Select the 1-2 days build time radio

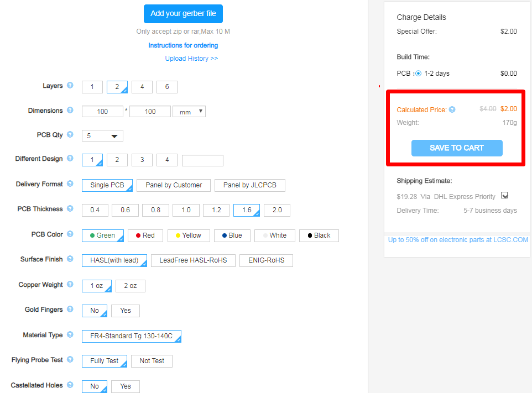coord(418,74)
